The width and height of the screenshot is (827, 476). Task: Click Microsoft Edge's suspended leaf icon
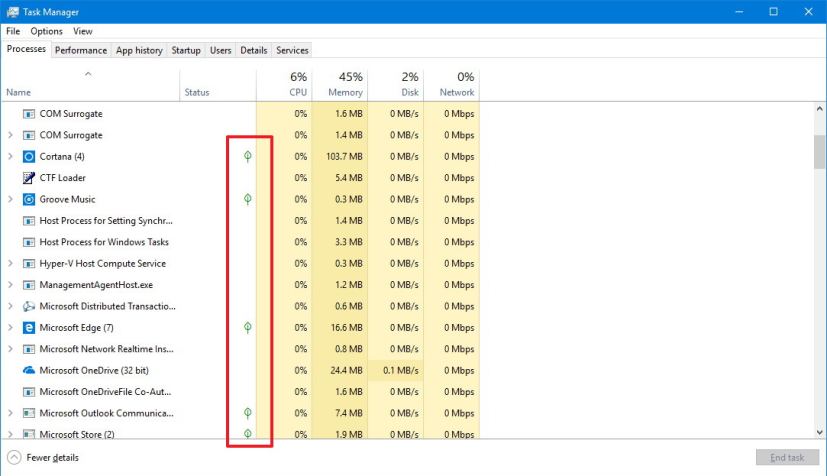pyautogui.click(x=247, y=327)
